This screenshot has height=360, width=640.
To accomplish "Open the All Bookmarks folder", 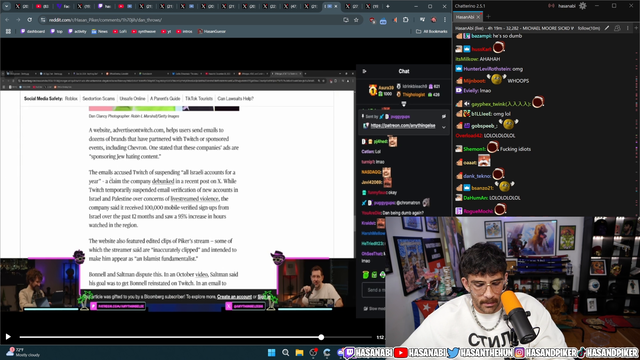I will point(432,31).
